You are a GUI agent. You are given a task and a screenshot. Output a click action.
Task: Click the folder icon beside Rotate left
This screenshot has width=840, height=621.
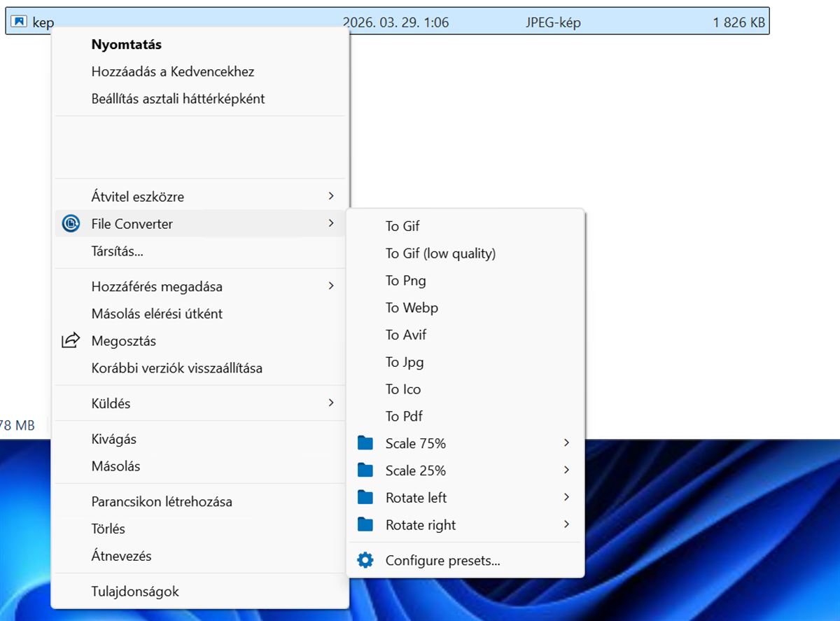pos(365,497)
